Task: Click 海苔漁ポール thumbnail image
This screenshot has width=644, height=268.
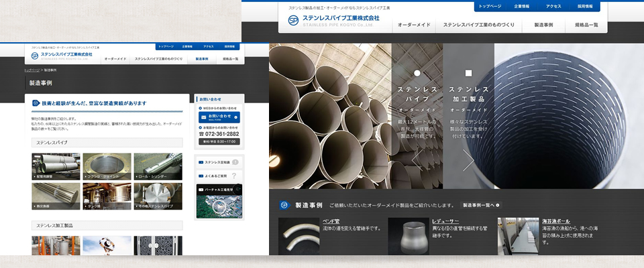Action: (x=519, y=237)
